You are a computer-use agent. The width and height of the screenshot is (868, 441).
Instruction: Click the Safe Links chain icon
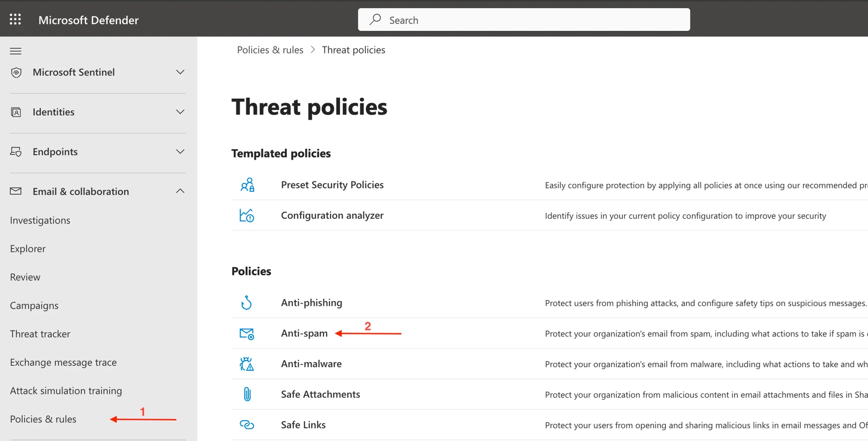tap(247, 425)
